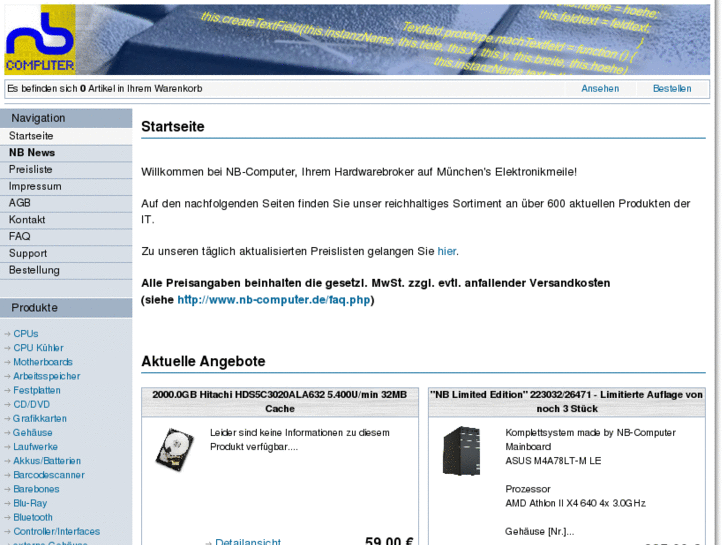Click the cart status text showing 0 Artikel
Image resolution: width=727 pixels, height=545 pixels.
[x=105, y=89]
